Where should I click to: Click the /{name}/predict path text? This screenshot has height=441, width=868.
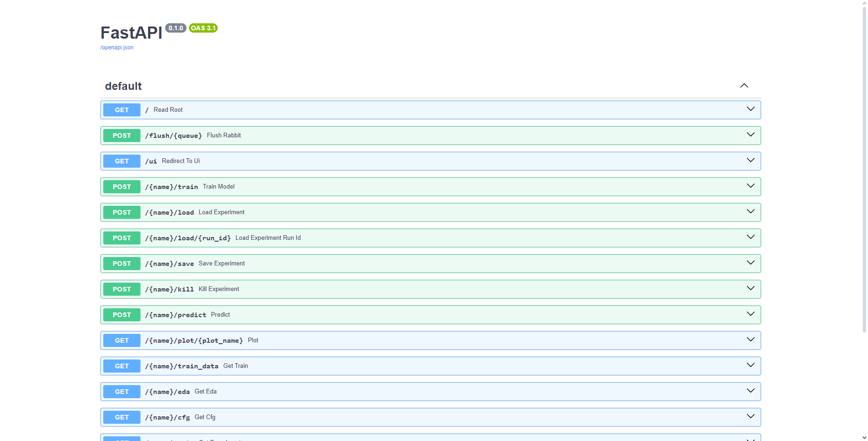[x=175, y=315]
